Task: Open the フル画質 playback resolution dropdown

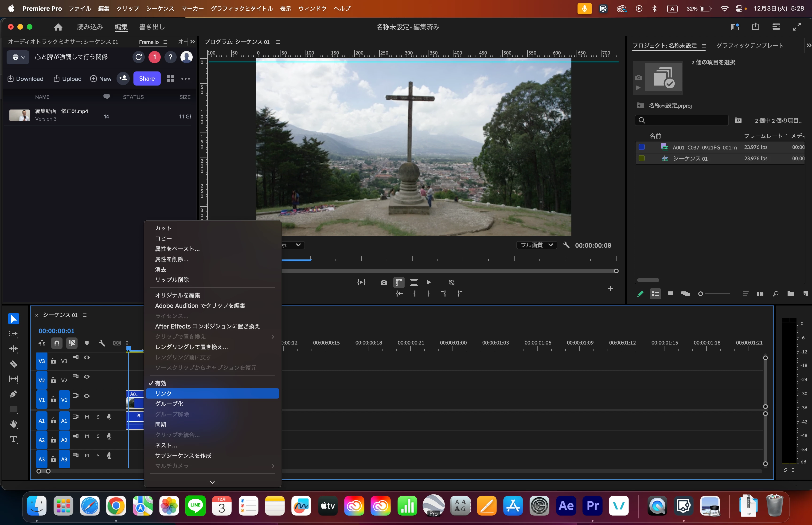Action: [x=536, y=245]
